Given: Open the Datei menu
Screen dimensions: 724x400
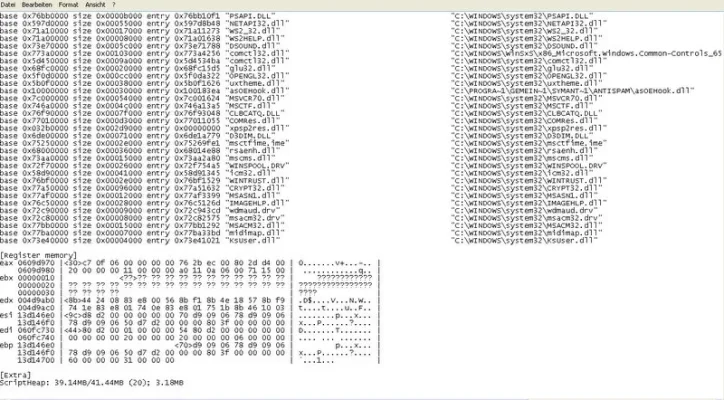Looking at the screenshot, I should pyautogui.click(x=8, y=5).
